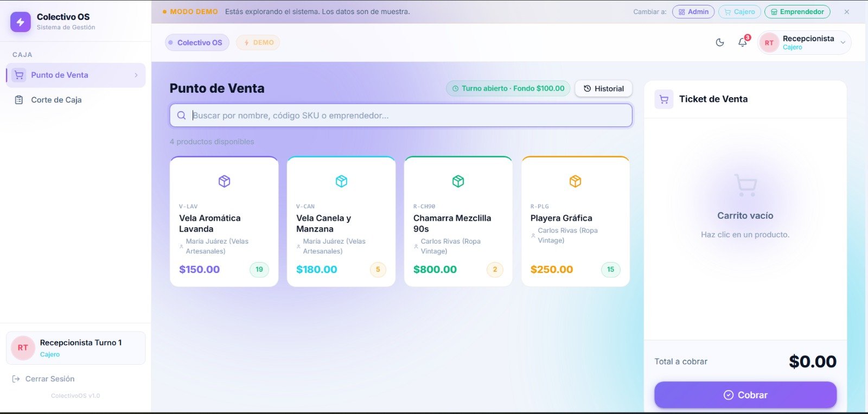Click the RT avatar in the top header
This screenshot has height=414, width=868.
(769, 43)
